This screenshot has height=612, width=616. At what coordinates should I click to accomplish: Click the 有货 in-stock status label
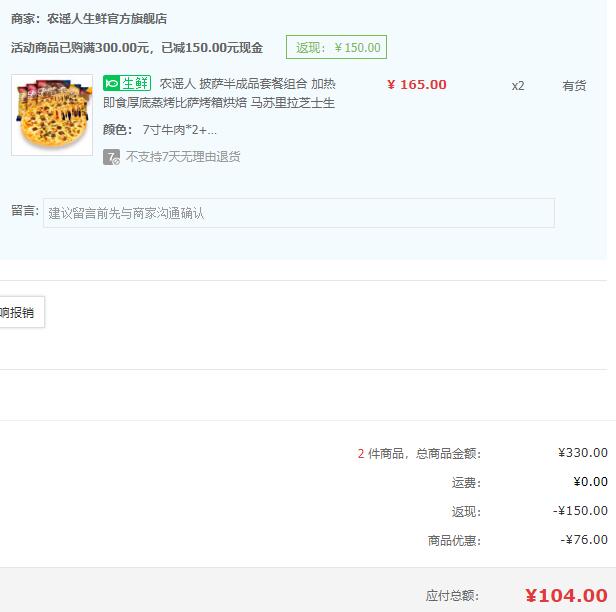pos(574,85)
